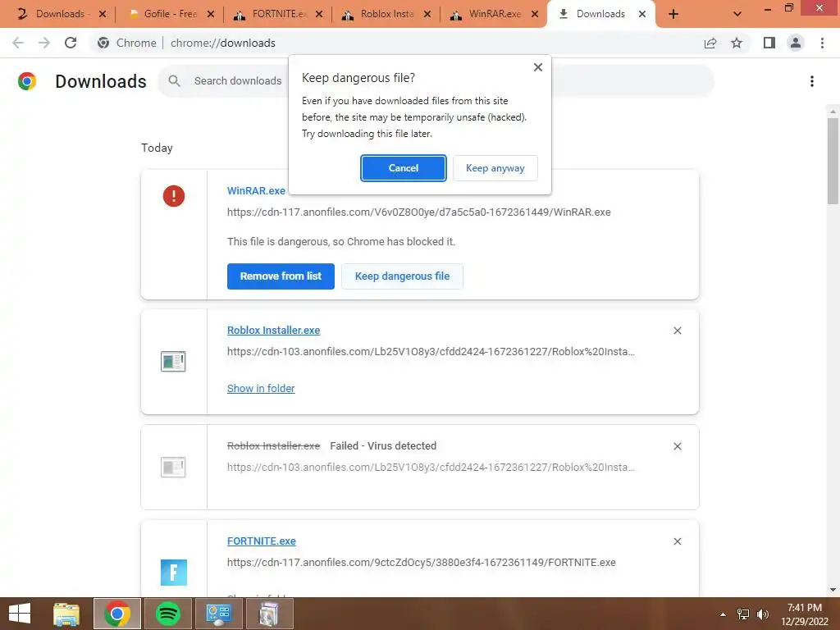The width and height of the screenshot is (840, 630).
Task: Open the Roblox Installer.exe file link
Action: point(274,331)
